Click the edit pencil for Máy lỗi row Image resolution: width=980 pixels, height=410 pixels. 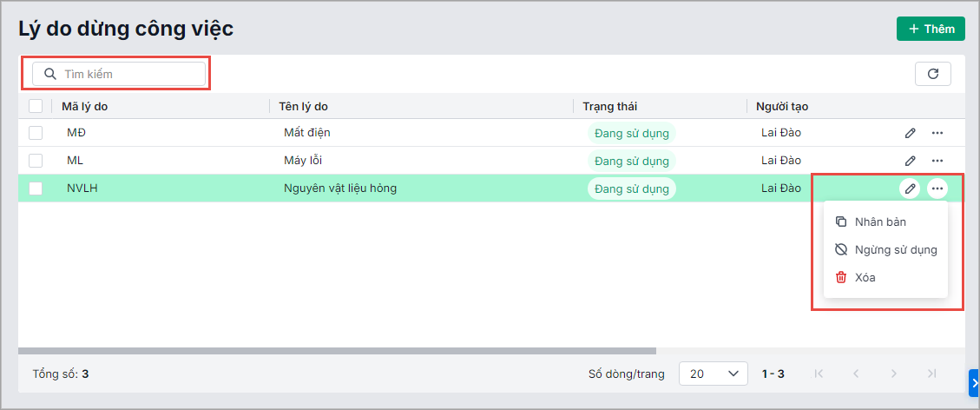coord(910,161)
